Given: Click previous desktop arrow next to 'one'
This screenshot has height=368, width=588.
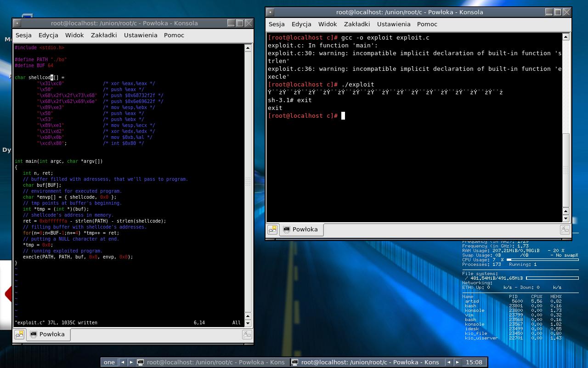Looking at the screenshot, I should 123,362.
